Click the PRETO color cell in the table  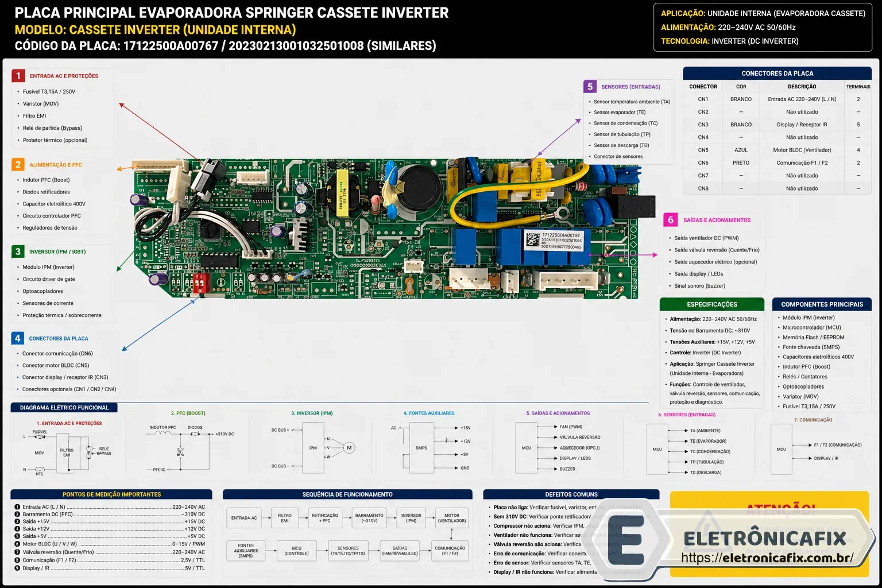(741, 163)
